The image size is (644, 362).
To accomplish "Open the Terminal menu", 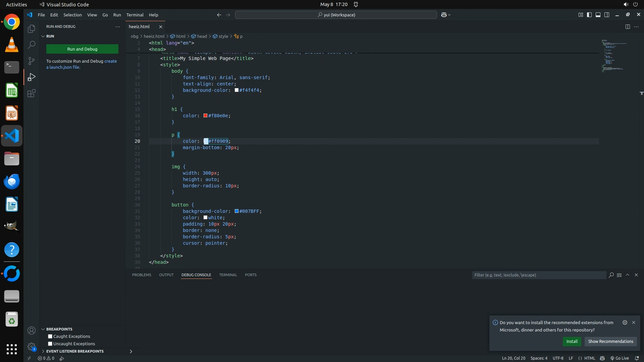I will coord(135,15).
